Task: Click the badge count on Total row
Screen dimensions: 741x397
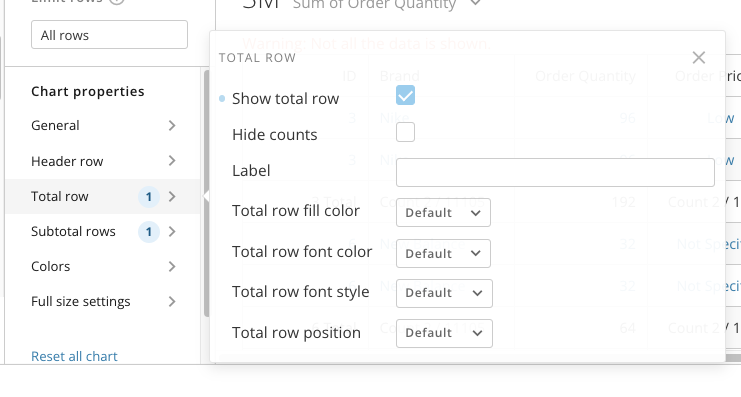Action: click(x=149, y=197)
